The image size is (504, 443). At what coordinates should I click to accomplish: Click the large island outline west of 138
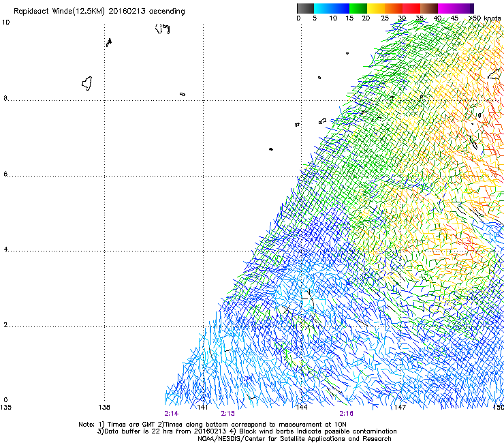[87, 84]
